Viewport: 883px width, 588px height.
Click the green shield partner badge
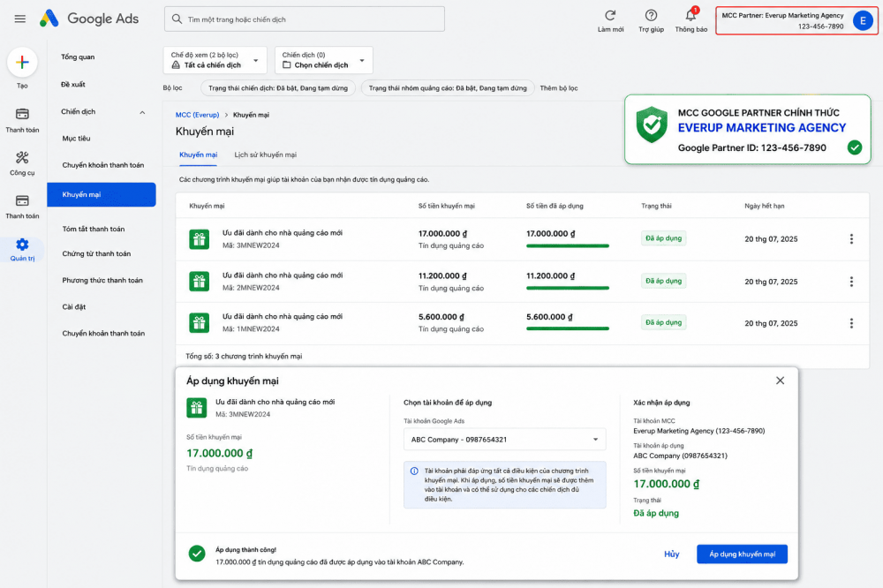point(652,124)
